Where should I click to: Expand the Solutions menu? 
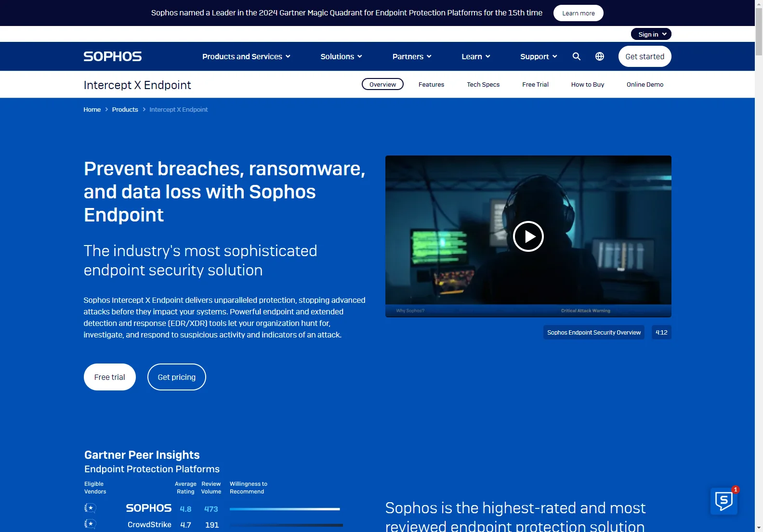coord(341,56)
